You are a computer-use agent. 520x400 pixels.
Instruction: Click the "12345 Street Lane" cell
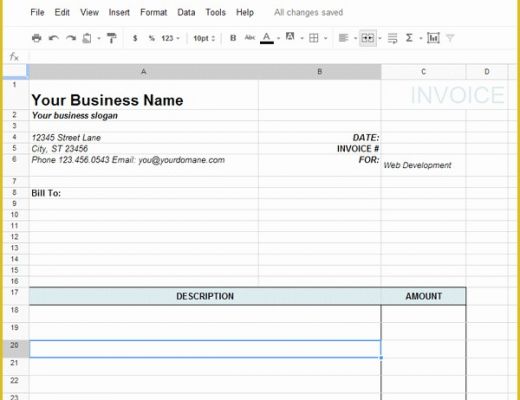click(144, 137)
